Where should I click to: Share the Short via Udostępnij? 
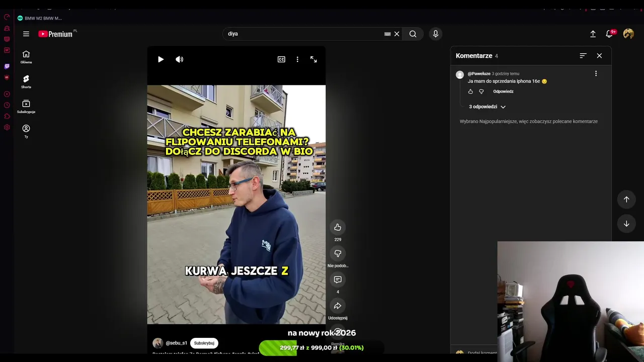pos(338,306)
